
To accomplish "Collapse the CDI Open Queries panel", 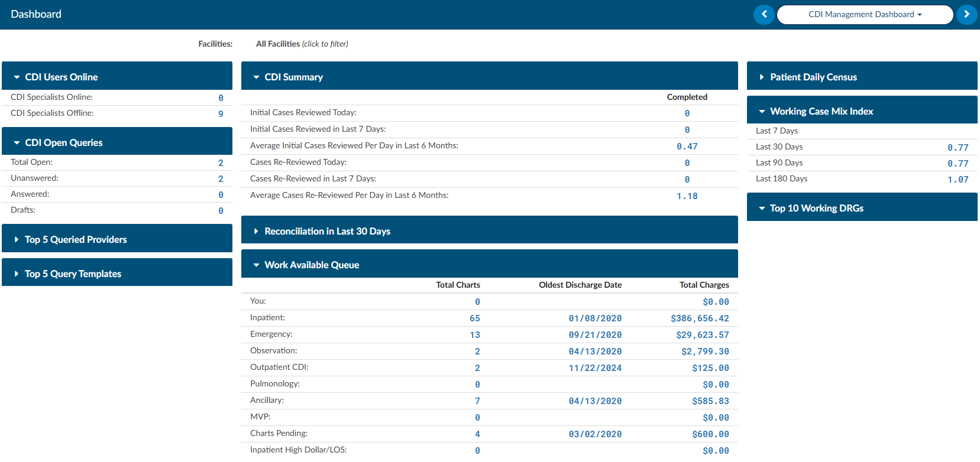I will (x=117, y=142).
